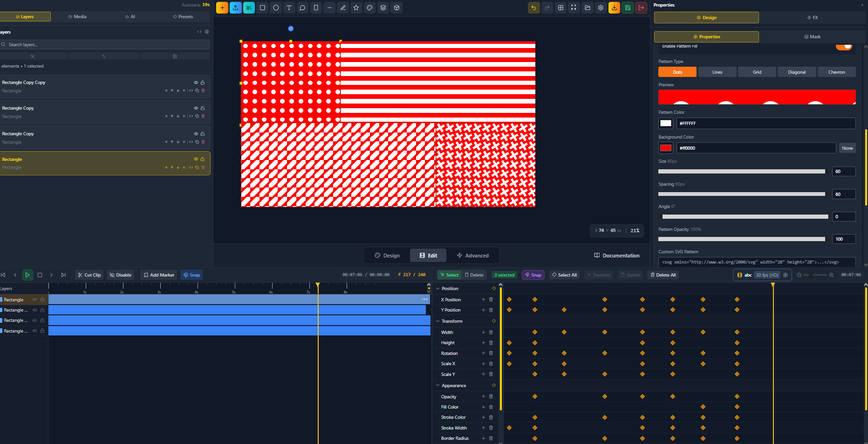Click the Save project icon

pyautogui.click(x=628, y=7)
